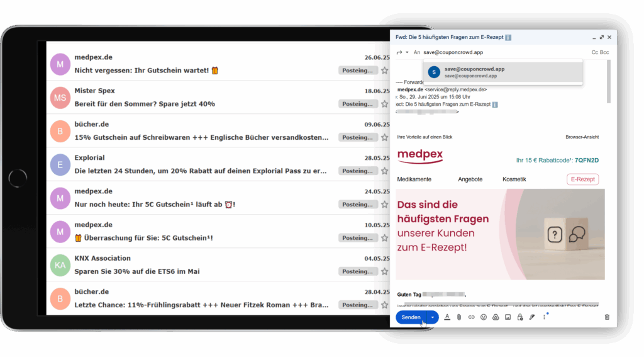Star the 'Nicht vergessen' medpex email
The image size is (644, 357).
384,71
